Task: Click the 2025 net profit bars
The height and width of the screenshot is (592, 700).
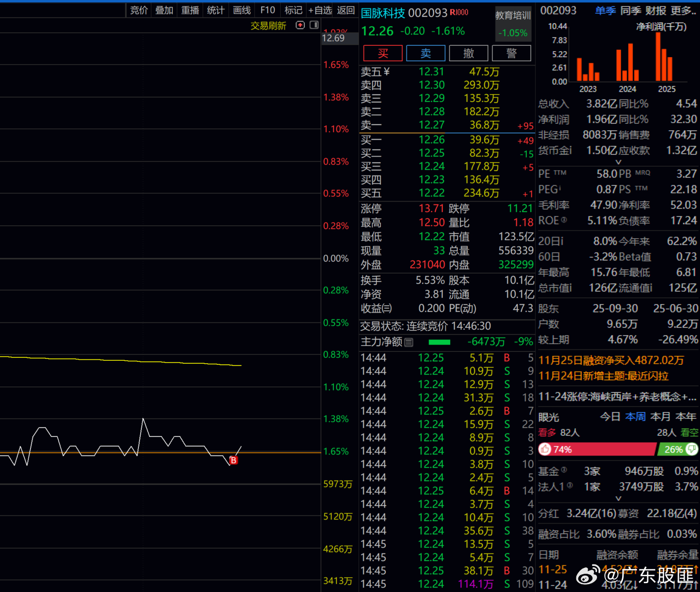Action: 664,57
